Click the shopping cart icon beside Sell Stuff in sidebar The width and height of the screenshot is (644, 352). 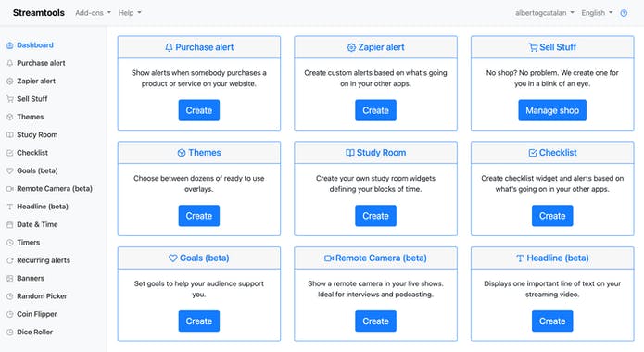[x=10, y=99]
